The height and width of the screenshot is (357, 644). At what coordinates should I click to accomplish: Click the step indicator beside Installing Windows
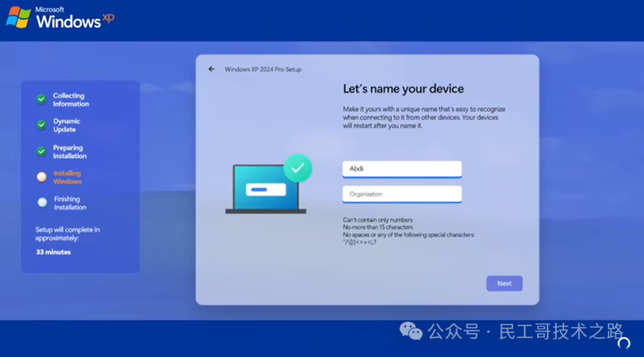pos(41,177)
